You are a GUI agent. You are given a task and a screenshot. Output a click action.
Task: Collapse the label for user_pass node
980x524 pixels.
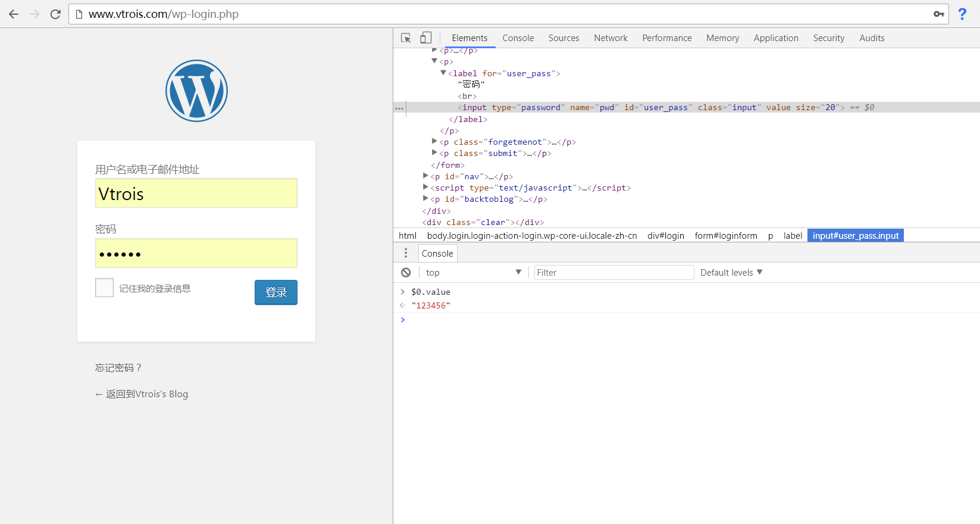[x=443, y=73]
